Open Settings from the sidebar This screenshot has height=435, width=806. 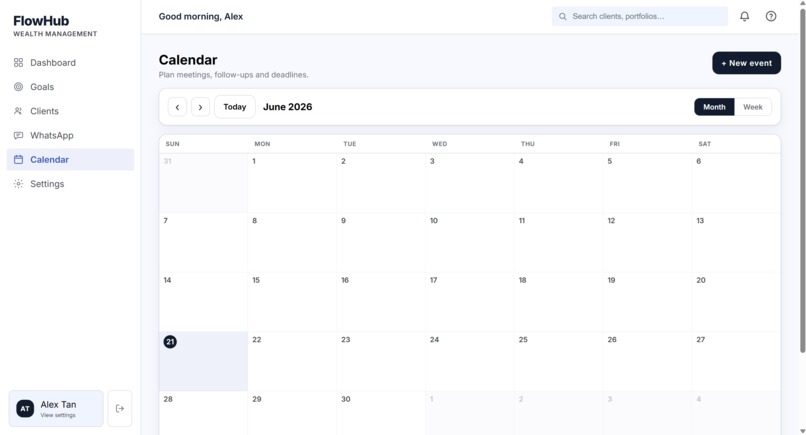(x=70, y=184)
